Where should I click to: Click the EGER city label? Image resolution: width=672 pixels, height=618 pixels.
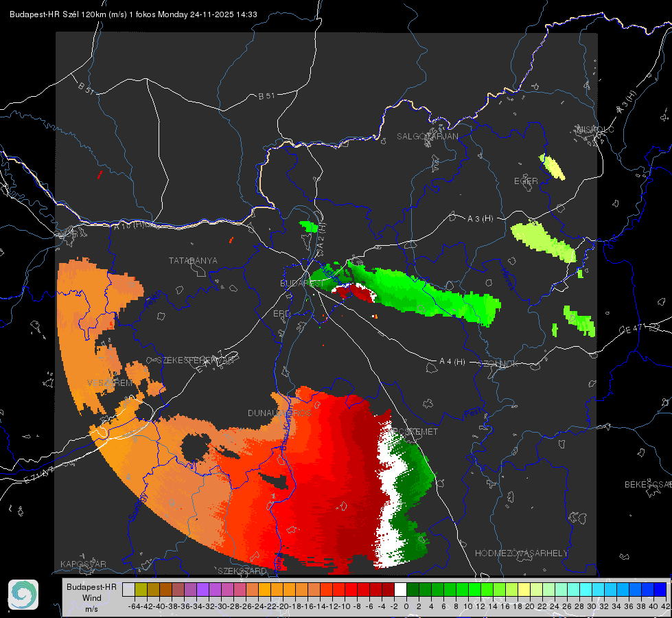pos(526,181)
